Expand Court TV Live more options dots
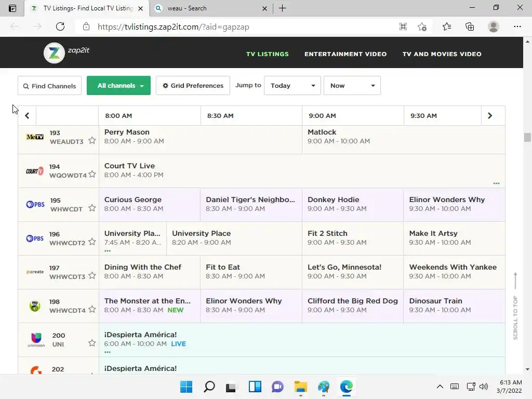 tap(496, 183)
